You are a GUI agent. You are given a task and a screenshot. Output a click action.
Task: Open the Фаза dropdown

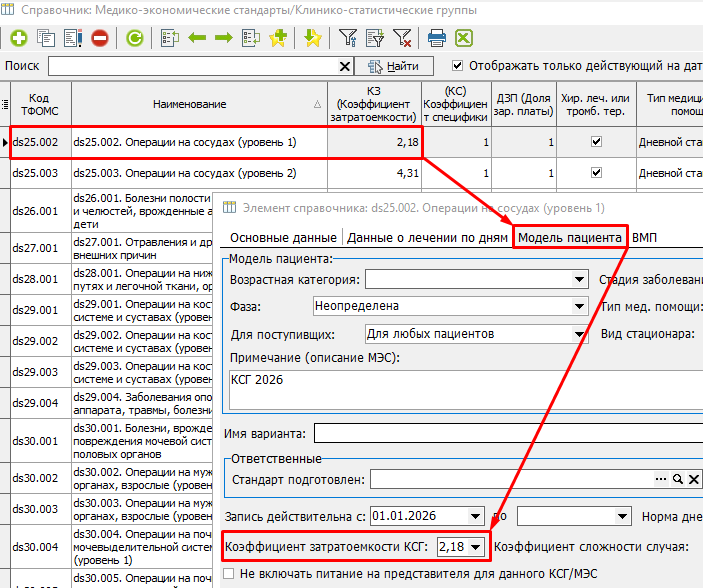point(579,306)
